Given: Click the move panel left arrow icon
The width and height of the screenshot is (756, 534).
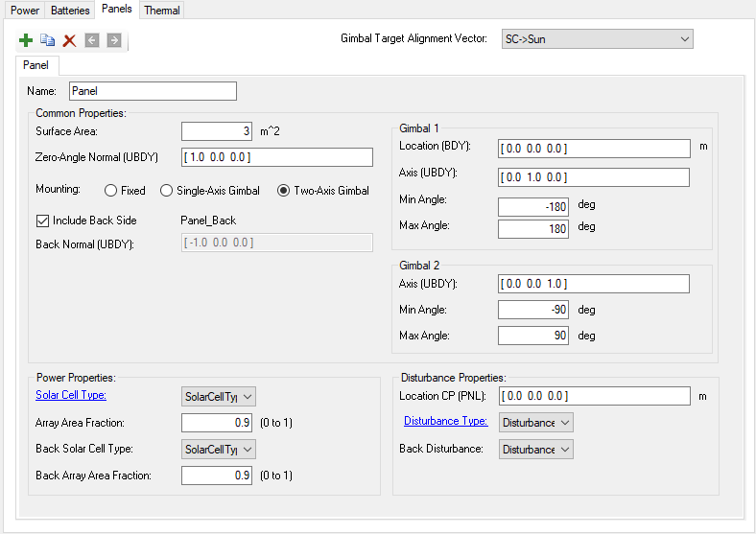Looking at the screenshot, I should (x=92, y=40).
